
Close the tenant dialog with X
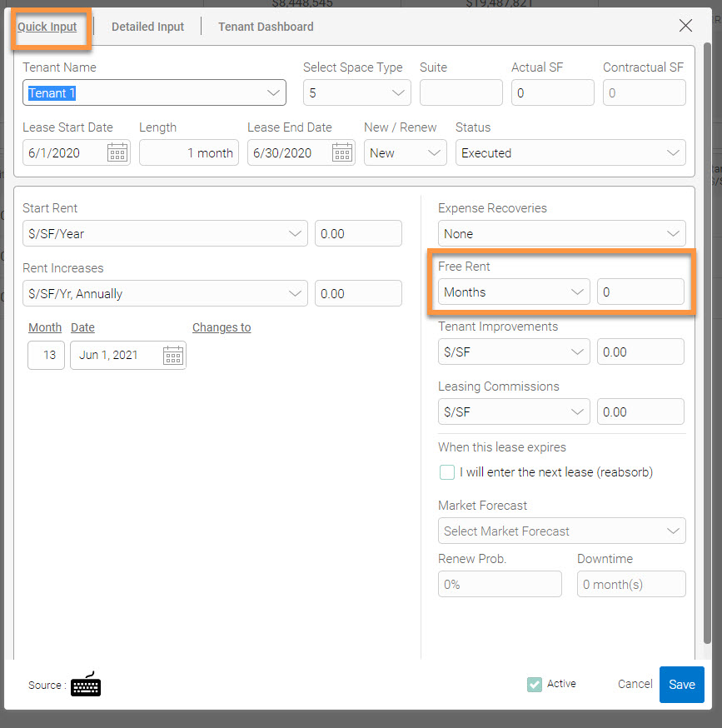tap(685, 26)
